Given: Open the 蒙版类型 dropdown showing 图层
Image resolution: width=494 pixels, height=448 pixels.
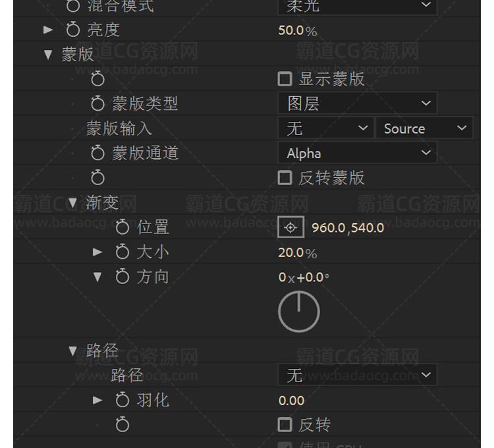Looking at the screenshot, I should (x=357, y=103).
